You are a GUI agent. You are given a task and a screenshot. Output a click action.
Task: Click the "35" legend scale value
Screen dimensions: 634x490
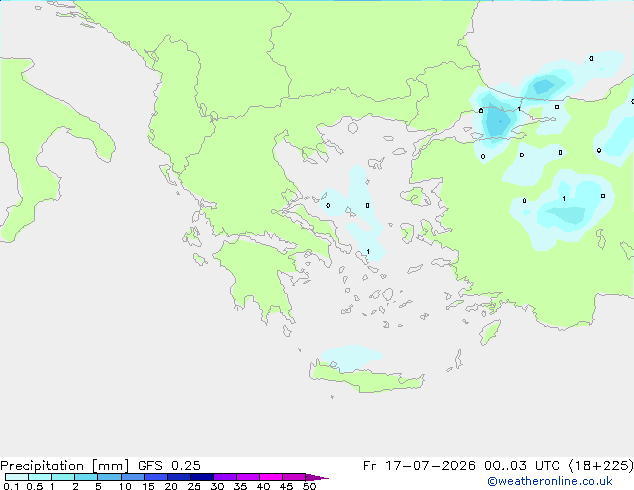click(x=240, y=486)
